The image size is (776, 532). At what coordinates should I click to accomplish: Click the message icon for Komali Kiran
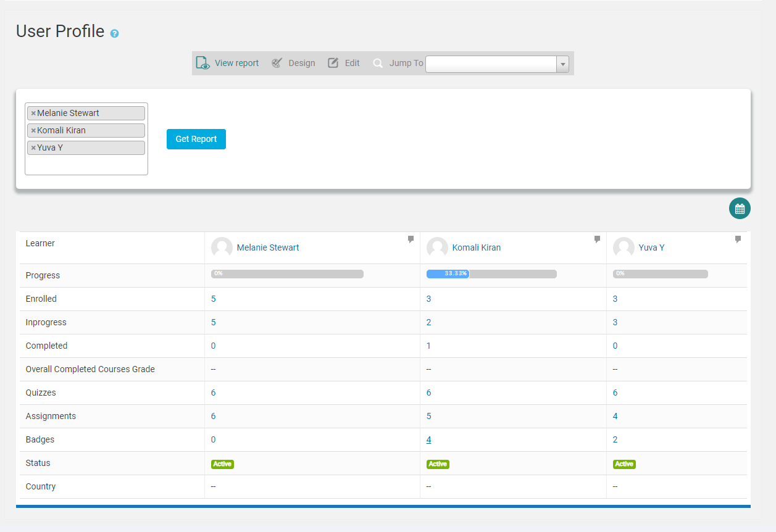597,239
